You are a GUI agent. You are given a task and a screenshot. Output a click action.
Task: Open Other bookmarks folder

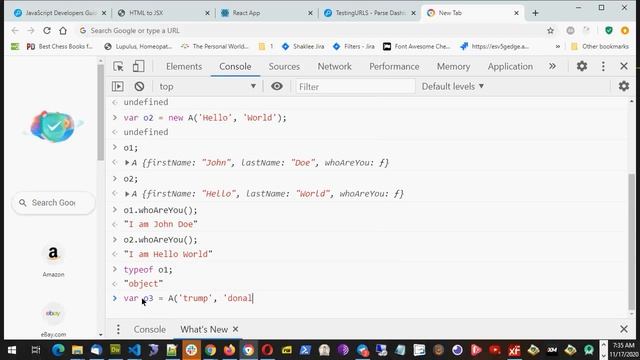600,47
